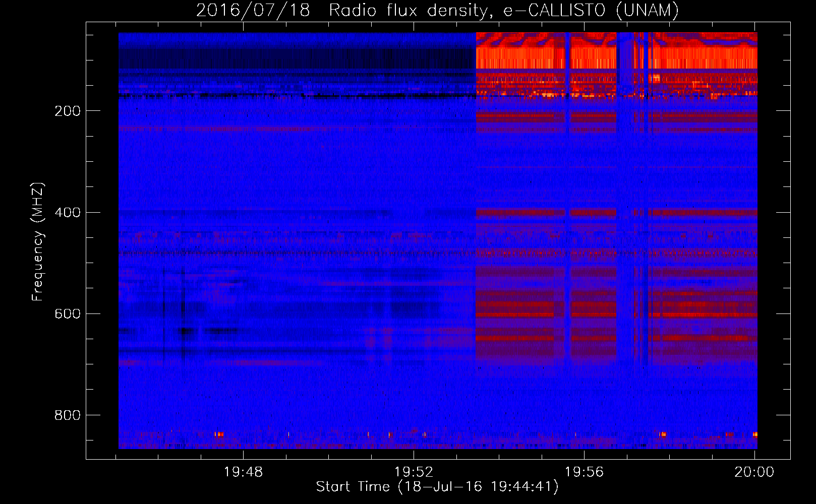816x504 pixels.
Task: Click the 400 frequency tick label
Action: [67, 213]
